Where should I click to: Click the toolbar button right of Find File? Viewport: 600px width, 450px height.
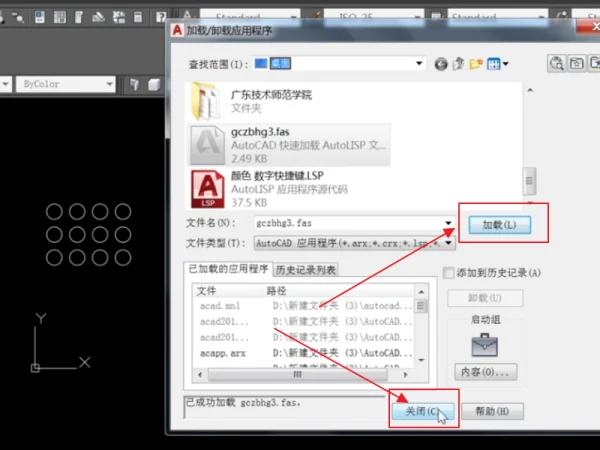coord(576,63)
